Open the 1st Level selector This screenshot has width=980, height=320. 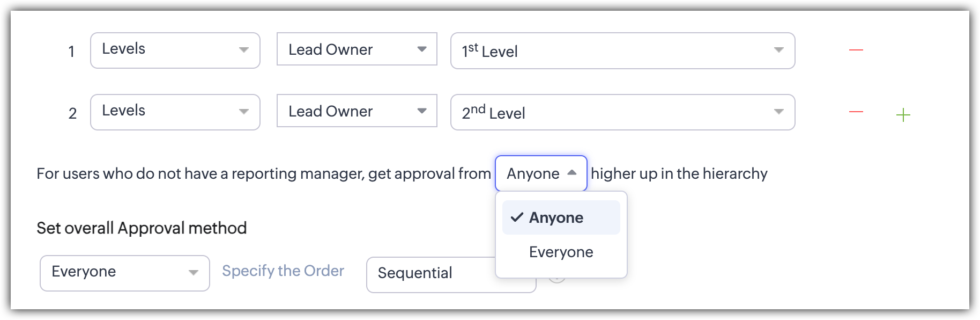click(622, 51)
